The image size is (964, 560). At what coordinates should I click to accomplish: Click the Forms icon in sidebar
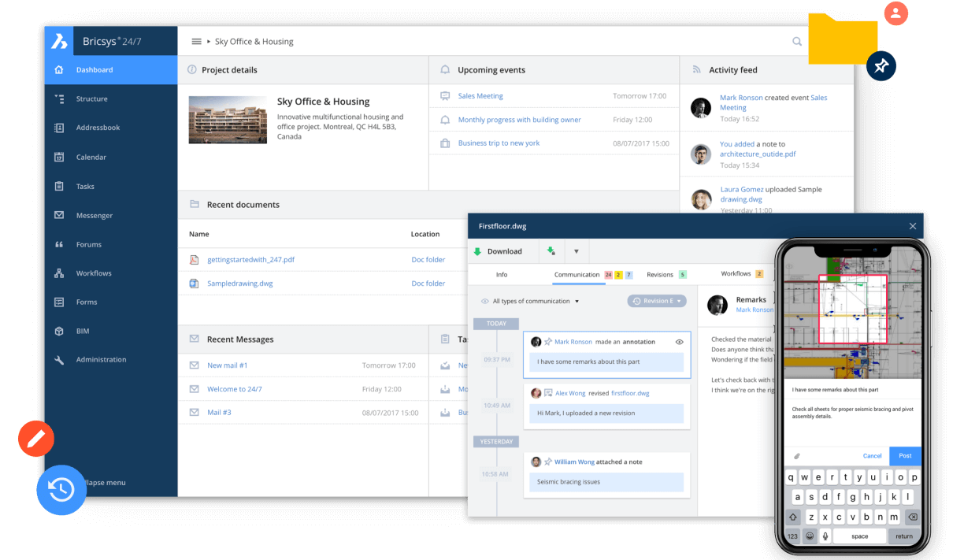point(59,302)
